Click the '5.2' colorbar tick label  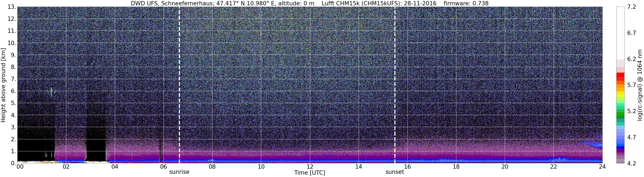(x=632, y=111)
